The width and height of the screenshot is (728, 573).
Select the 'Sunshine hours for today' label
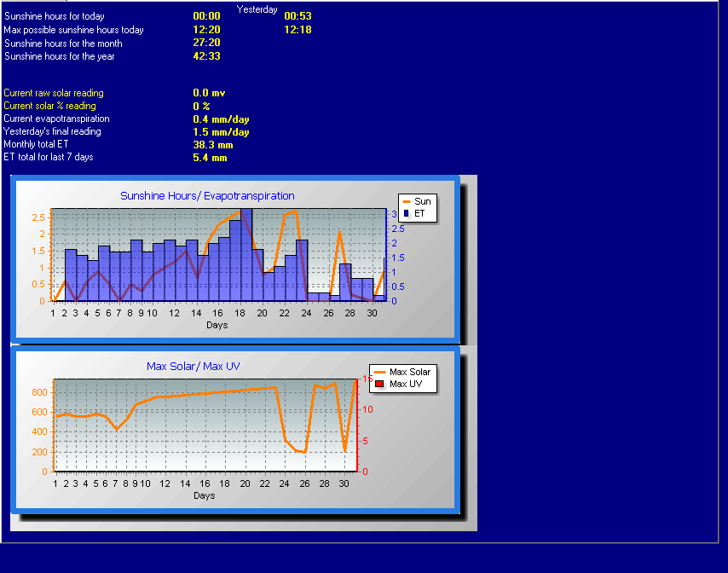tap(55, 16)
